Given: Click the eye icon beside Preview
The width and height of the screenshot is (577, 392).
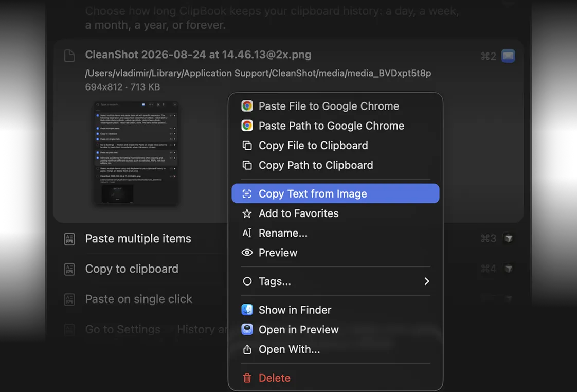Looking at the screenshot, I should [247, 253].
